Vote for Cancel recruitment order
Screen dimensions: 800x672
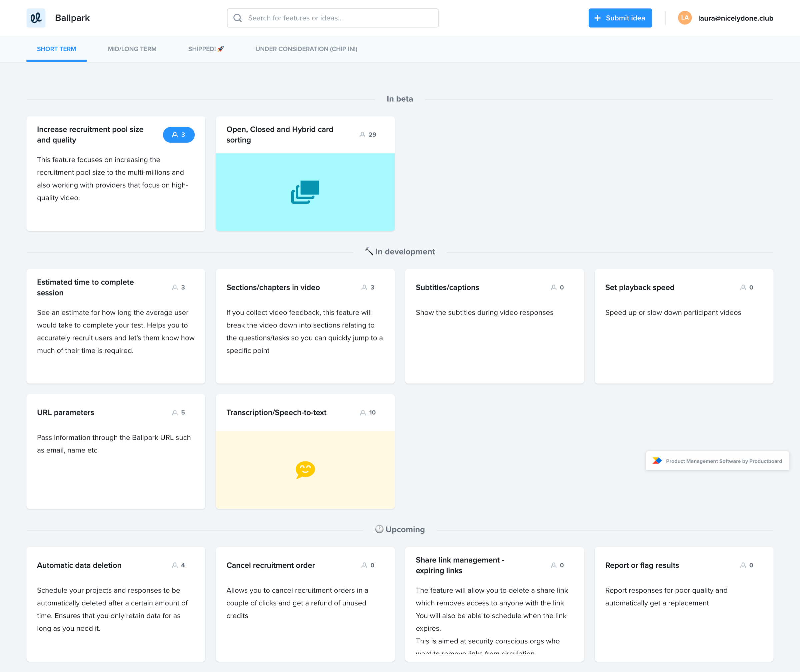click(x=368, y=565)
